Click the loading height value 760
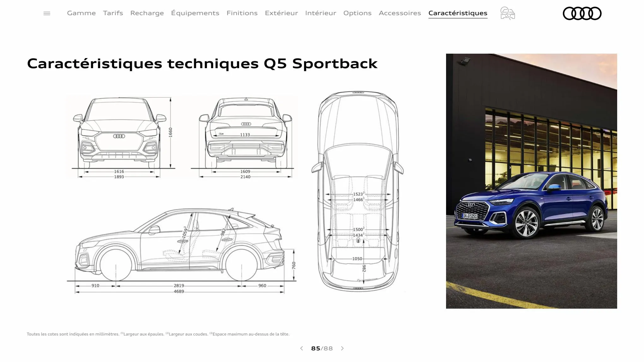The height and width of the screenshot is (362, 644). click(294, 265)
